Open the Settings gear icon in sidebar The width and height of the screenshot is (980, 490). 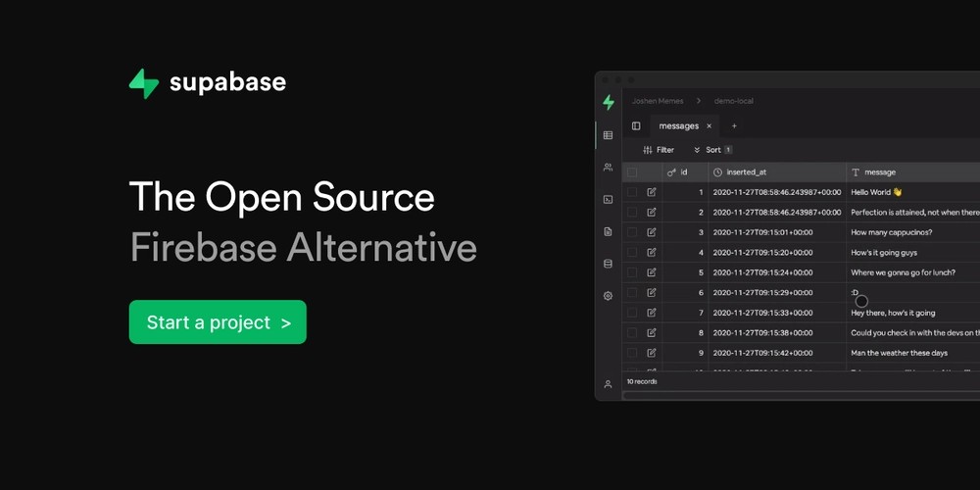click(x=608, y=296)
